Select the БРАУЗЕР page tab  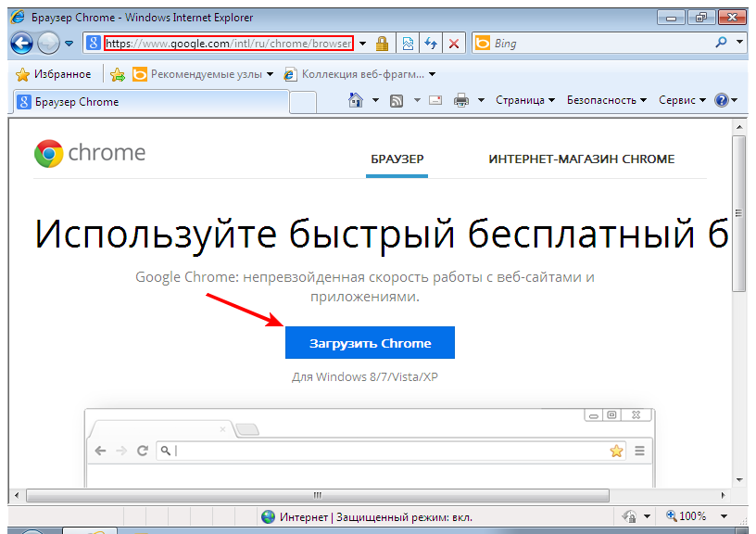pos(397,159)
